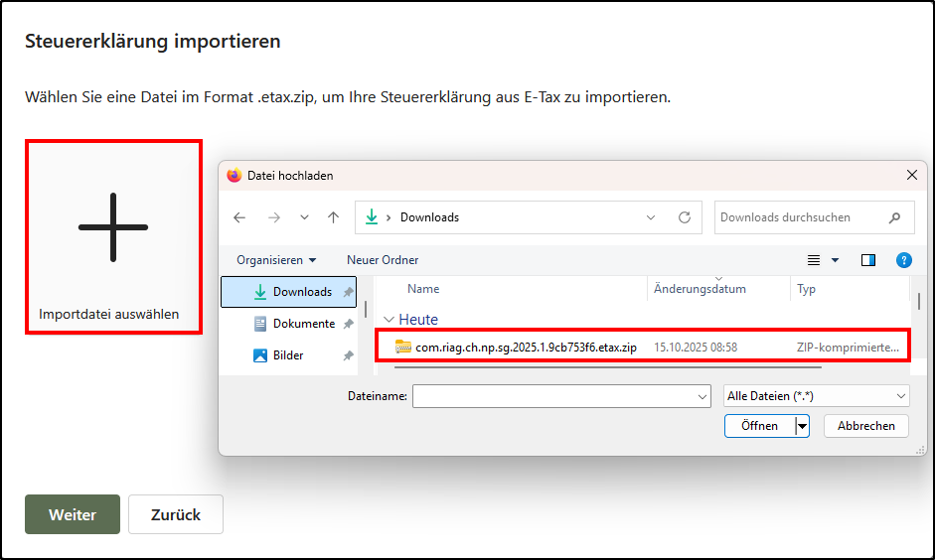Click the plus icon to select import file
This screenshot has width=935, height=560.
click(113, 227)
